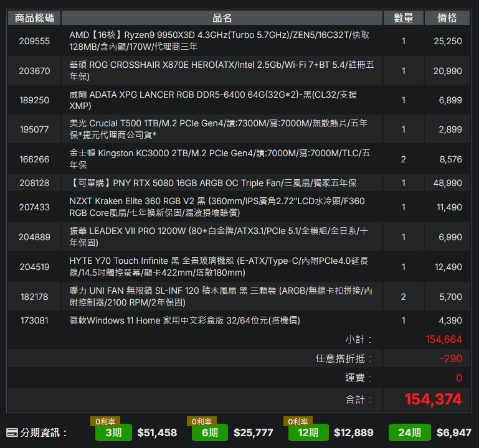Viewport: 479px width, 448px height.
Task: Click product code 195077
Action: (x=34, y=129)
